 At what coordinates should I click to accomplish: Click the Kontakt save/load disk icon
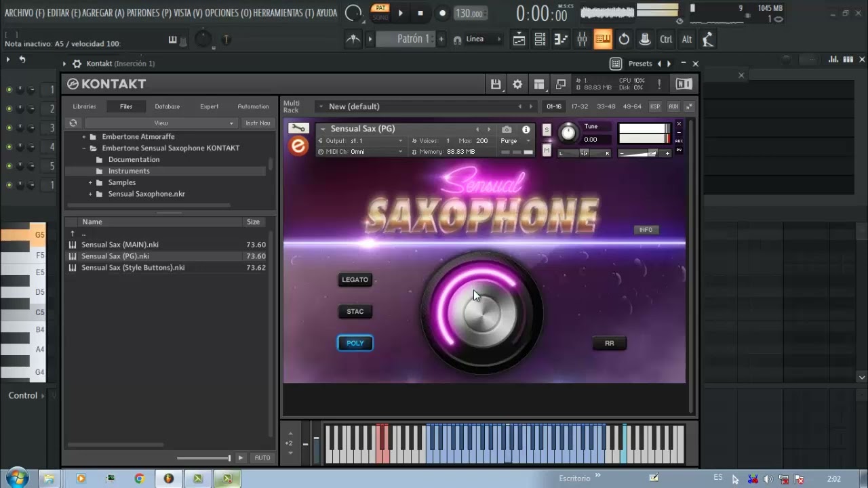496,84
